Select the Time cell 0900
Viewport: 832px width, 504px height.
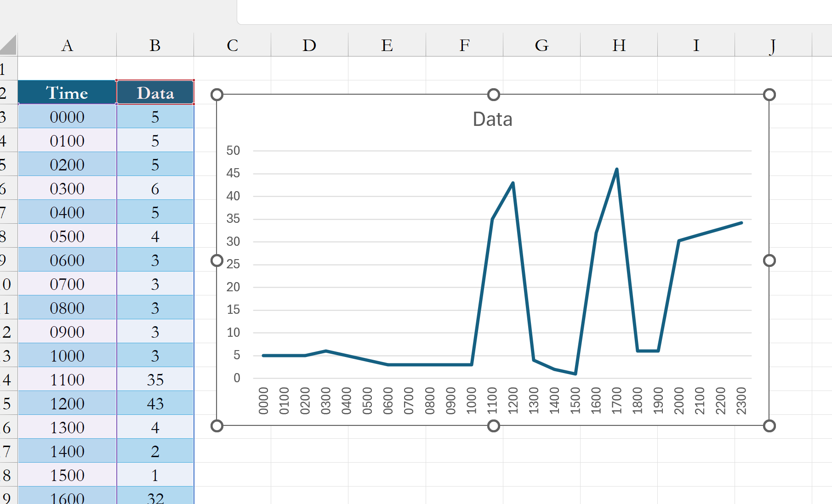click(x=67, y=332)
